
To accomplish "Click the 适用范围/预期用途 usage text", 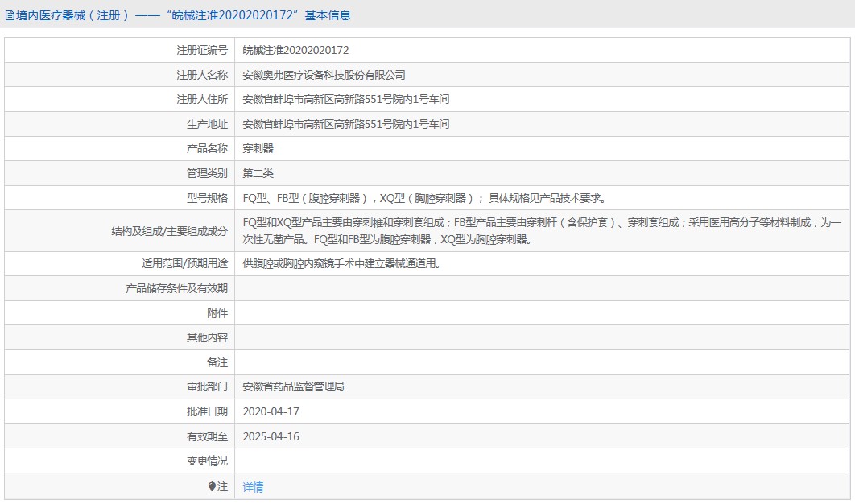I will (x=341, y=263).
